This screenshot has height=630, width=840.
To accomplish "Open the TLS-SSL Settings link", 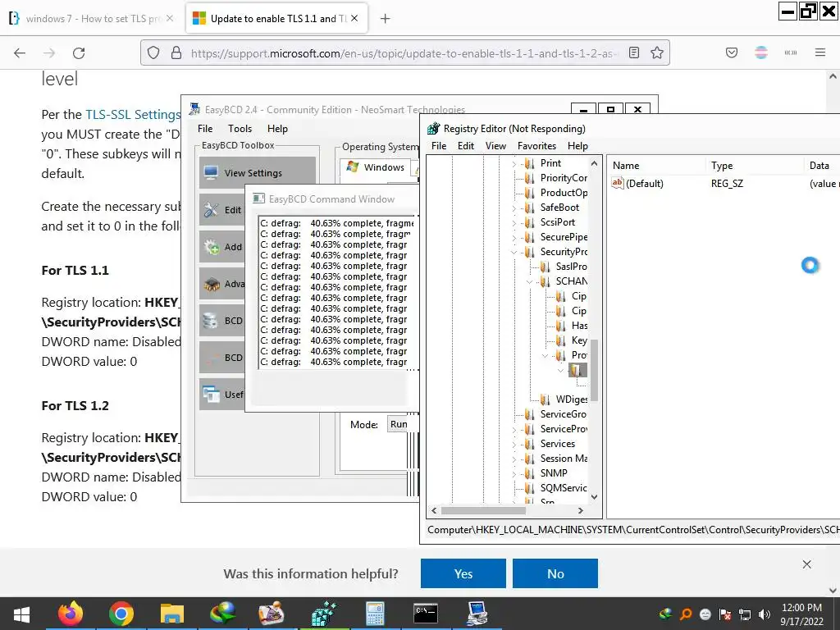I will click(133, 115).
